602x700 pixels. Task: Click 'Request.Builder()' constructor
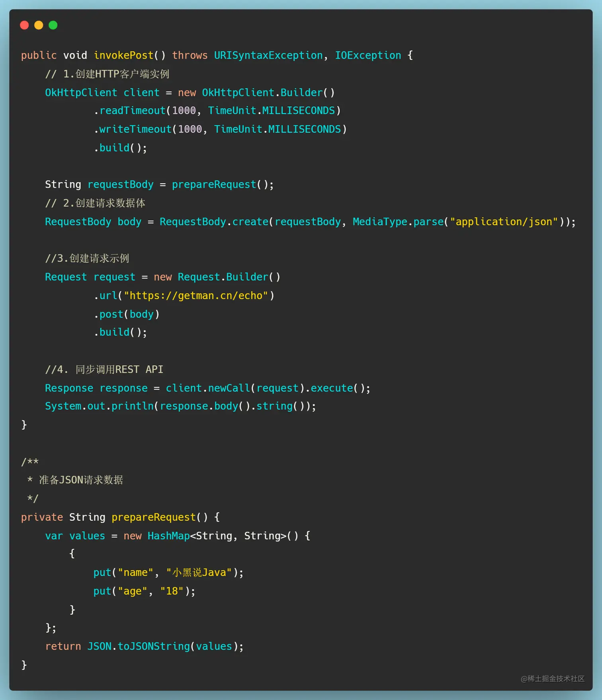tap(229, 277)
